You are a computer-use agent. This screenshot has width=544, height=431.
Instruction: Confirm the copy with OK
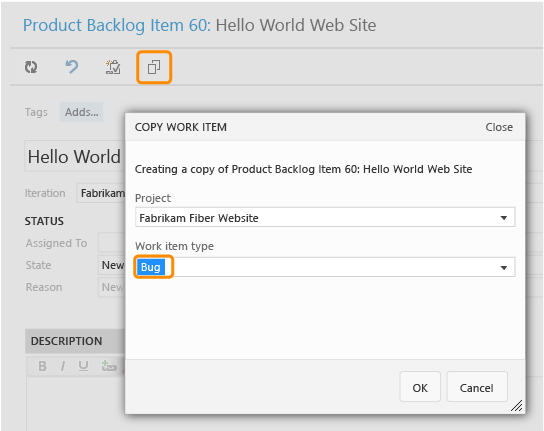point(420,387)
